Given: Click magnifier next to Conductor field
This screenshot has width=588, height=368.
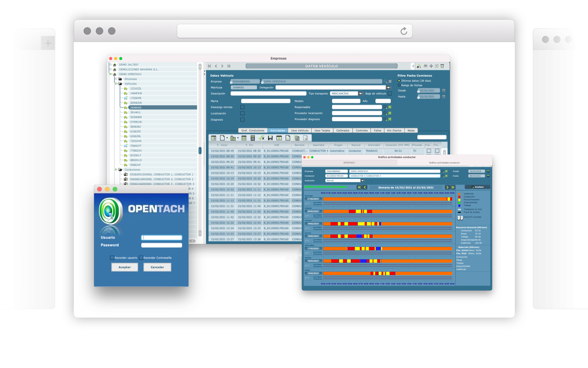Looking at the screenshot, I should point(443,176).
